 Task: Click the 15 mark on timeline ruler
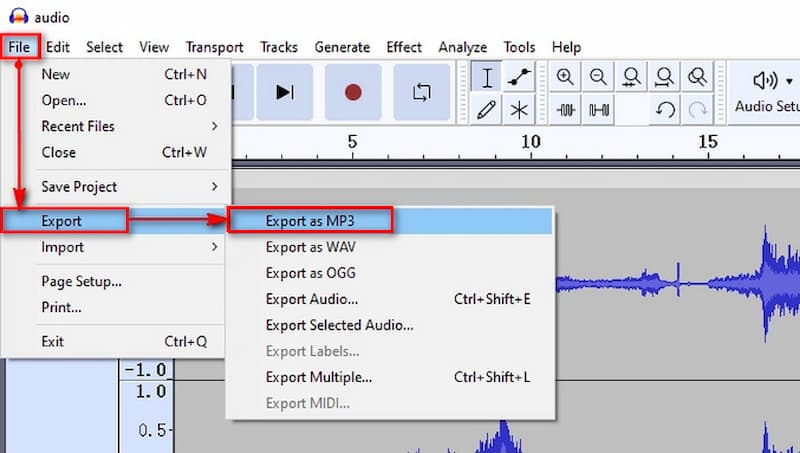pos(708,142)
